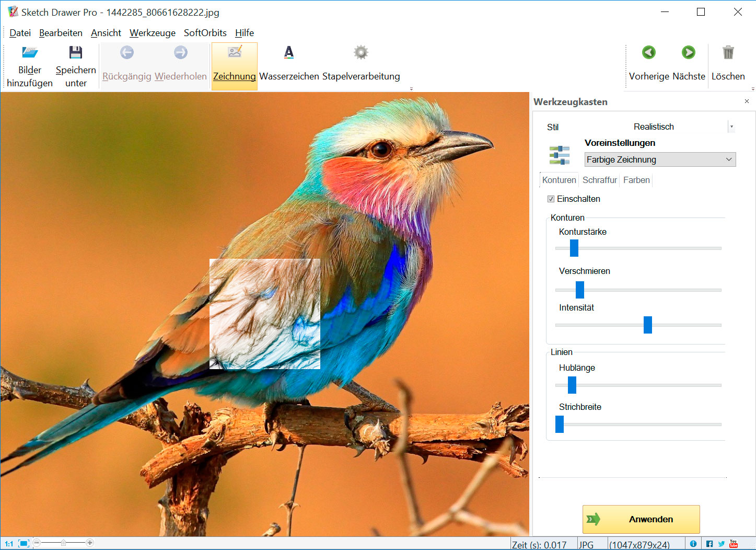Open Stapelverarbeitung via the gear icon

[x=360, y=53]
